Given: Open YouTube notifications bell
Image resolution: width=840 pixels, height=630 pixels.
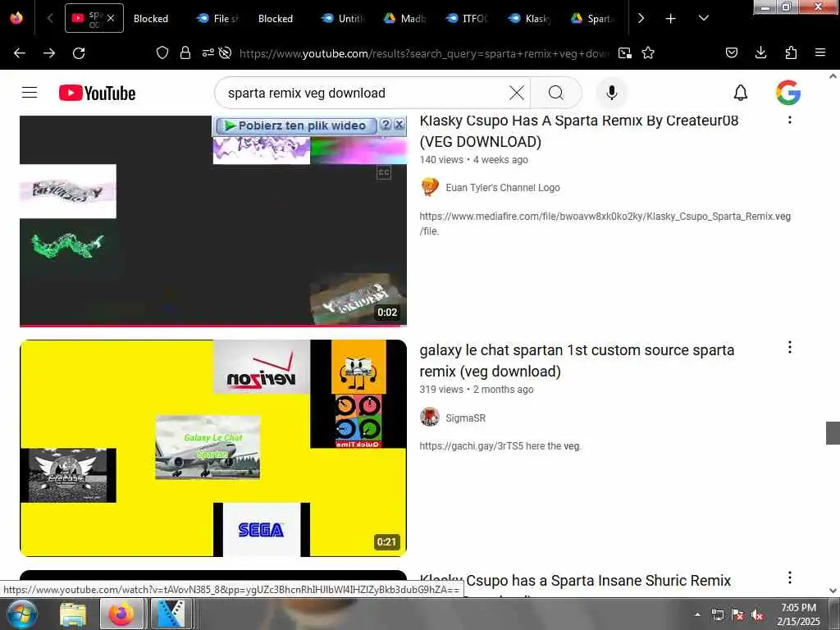Looking at the screenshot, I should pyautogui.click(x=741, y=94).
